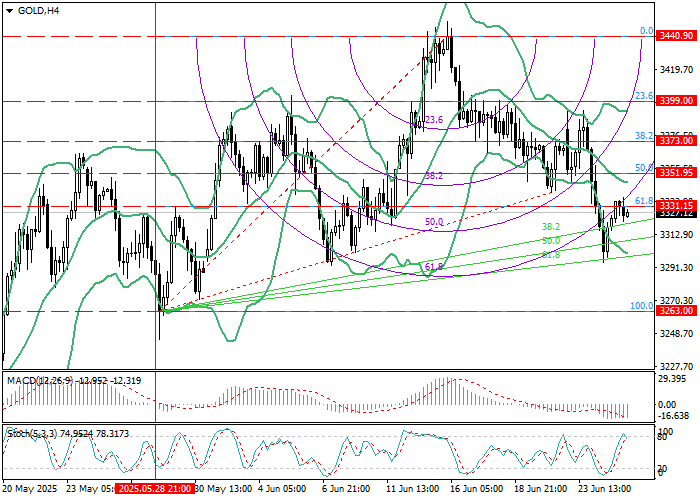This screenshot has height=500, width=700.
Task: Click the green 38.2 Fibonacci fan label
Action: (550, 227)
